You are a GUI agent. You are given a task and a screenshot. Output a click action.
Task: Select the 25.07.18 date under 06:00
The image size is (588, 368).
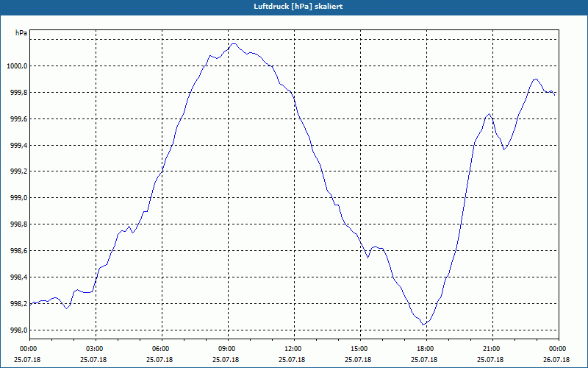point(159,359)
